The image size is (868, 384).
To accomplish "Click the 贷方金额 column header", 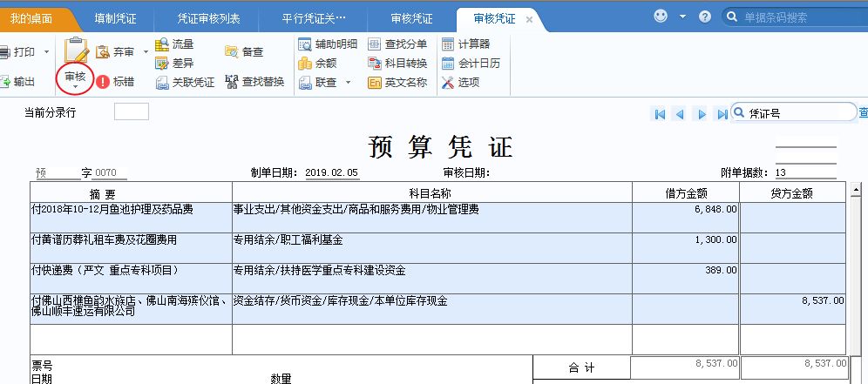I will pyautogui.click(x=793, y=192).
